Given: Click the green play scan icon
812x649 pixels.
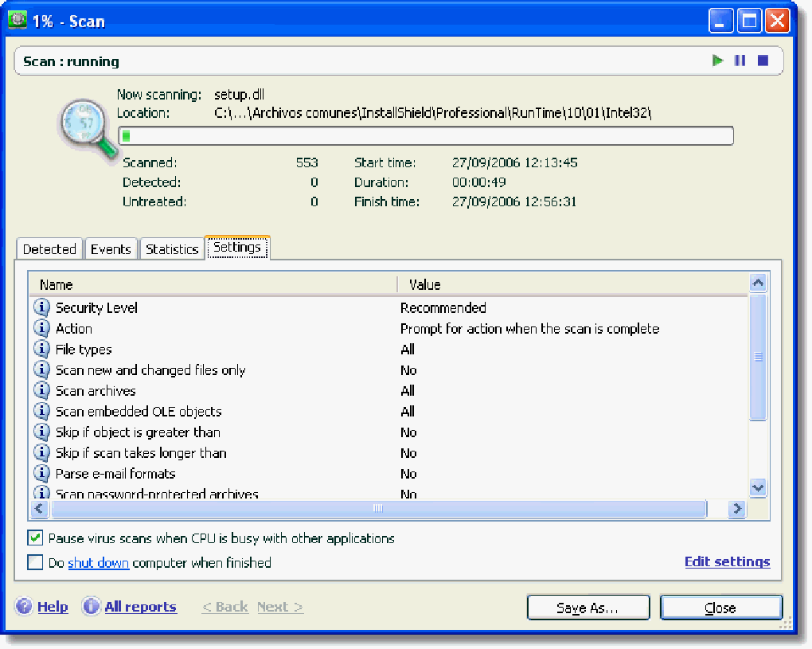Looking at the screenshot, I should [717, 61].
